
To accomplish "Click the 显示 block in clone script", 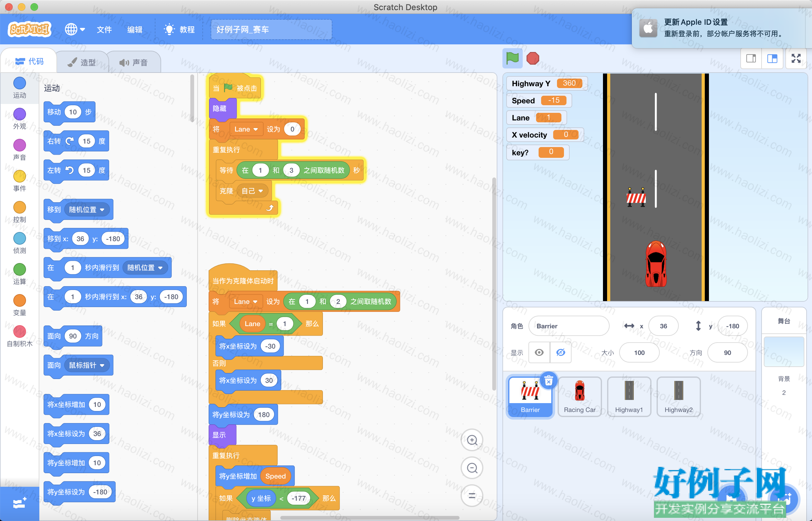I will click(222, 435).
